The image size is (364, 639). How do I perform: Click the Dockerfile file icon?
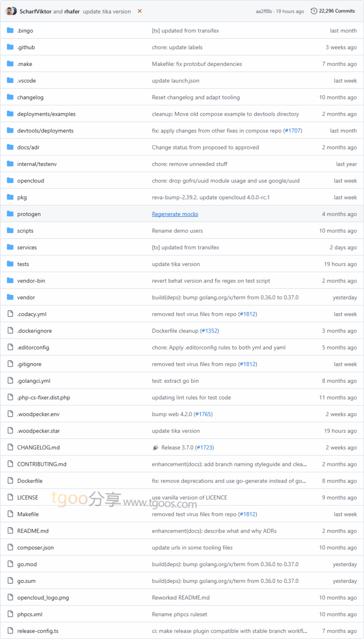click(10, 480)
